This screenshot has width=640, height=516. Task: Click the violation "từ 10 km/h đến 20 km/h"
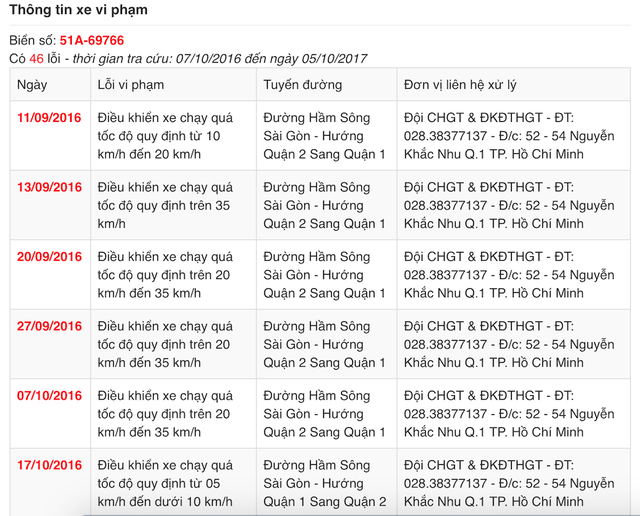coord(165,136)
